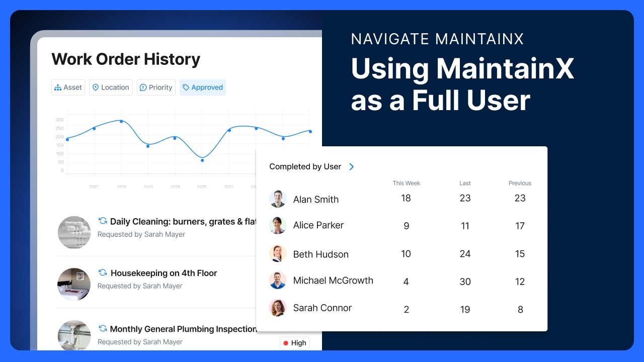Click the lowest chart point at 02/05
This screenshot has width=644, height=362.
[202, 160]
